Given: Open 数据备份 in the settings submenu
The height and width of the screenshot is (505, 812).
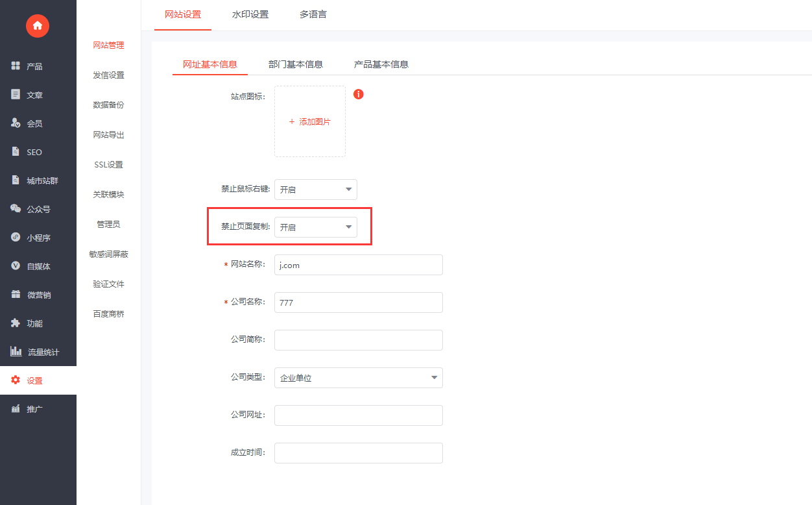Looking at the screenshot, I should 108,105.
